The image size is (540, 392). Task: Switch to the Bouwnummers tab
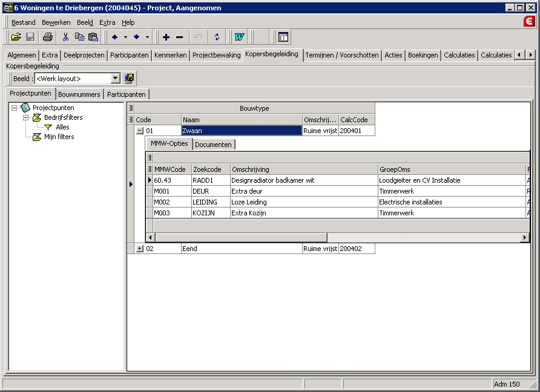coord(79,94)
